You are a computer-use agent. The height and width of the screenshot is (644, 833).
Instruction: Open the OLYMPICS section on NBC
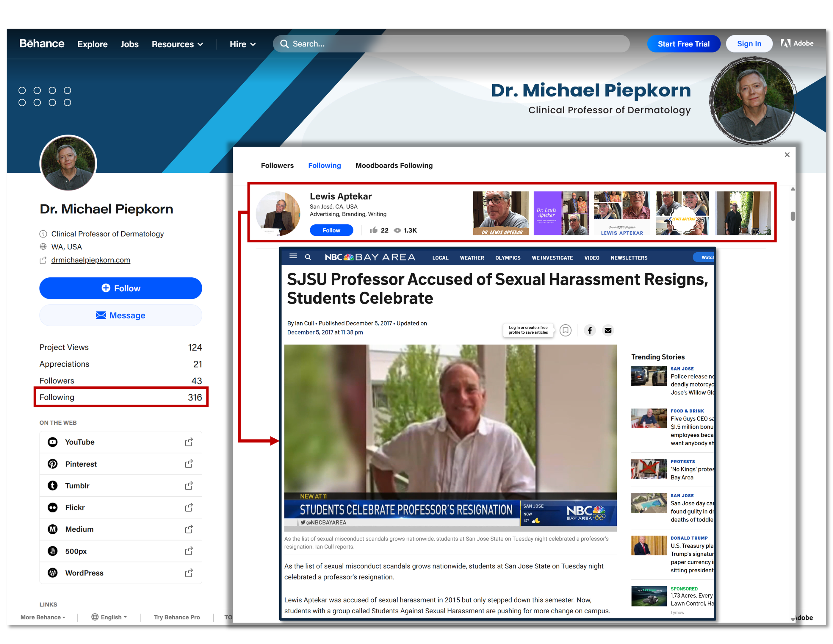coord(508,258)
